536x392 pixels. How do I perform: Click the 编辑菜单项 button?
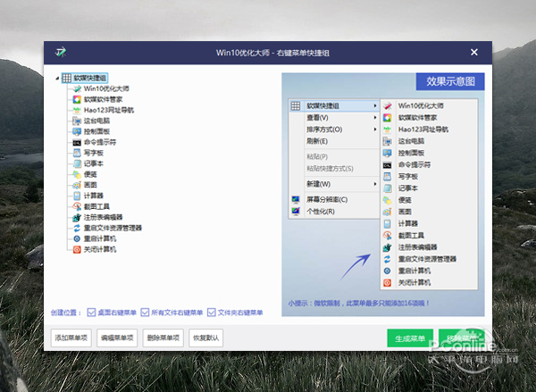[117, 338]
